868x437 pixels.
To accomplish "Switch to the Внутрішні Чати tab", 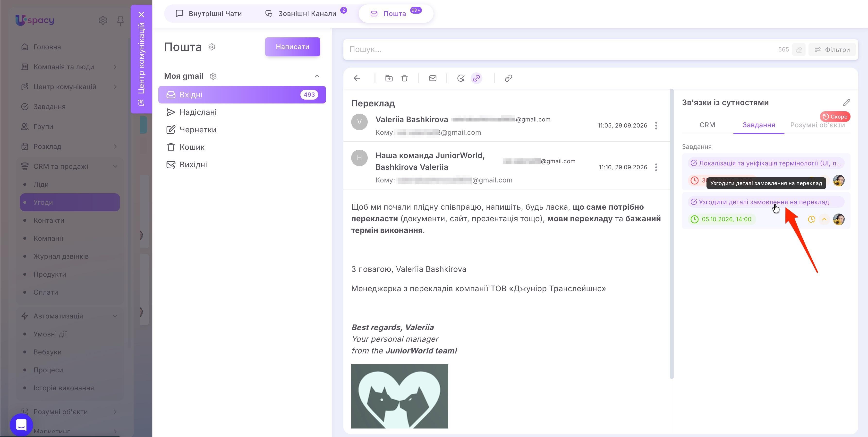I will [x=209, y=14].
